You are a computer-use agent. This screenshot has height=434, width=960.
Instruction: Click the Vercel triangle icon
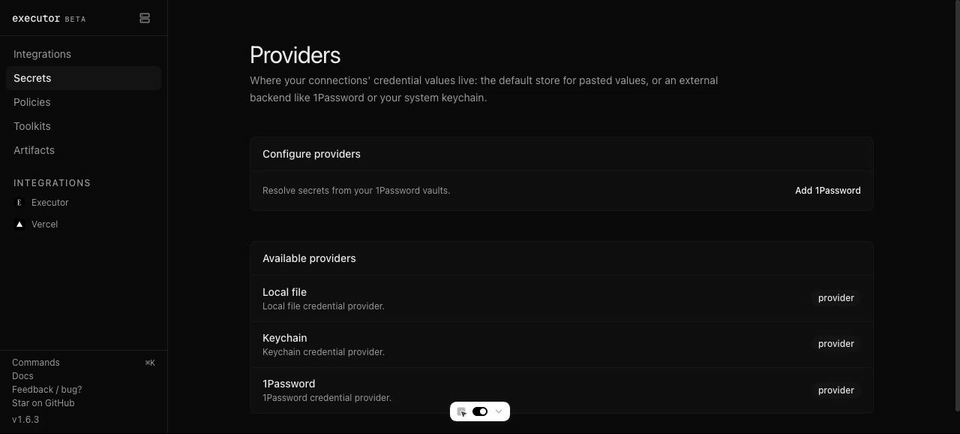pyautogui.click(x=20, y=225)
